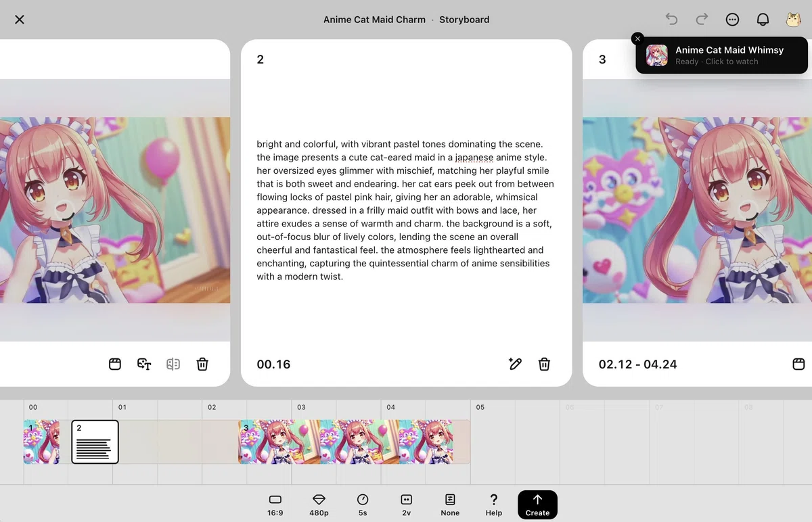The image size is (812, 522).
Task: Click the media icon on card 1
Action: pyautogui.click(x=115, y=364)
